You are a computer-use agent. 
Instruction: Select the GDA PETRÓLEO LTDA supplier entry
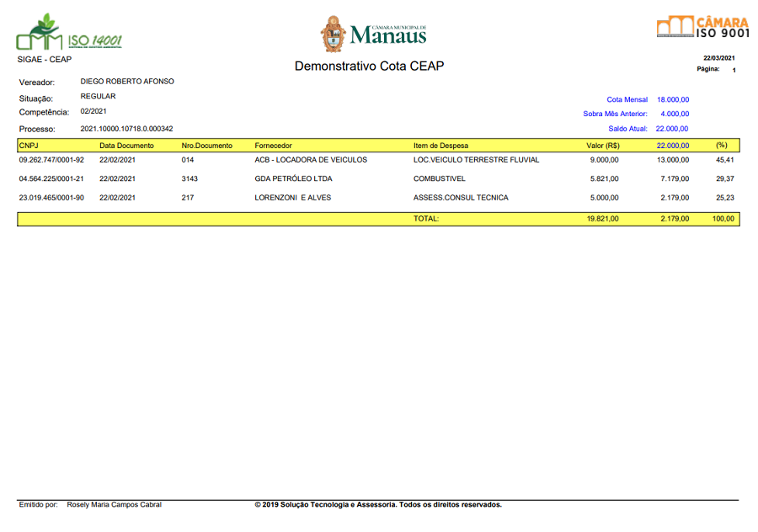pyautogui.click(x=293, y=178)
